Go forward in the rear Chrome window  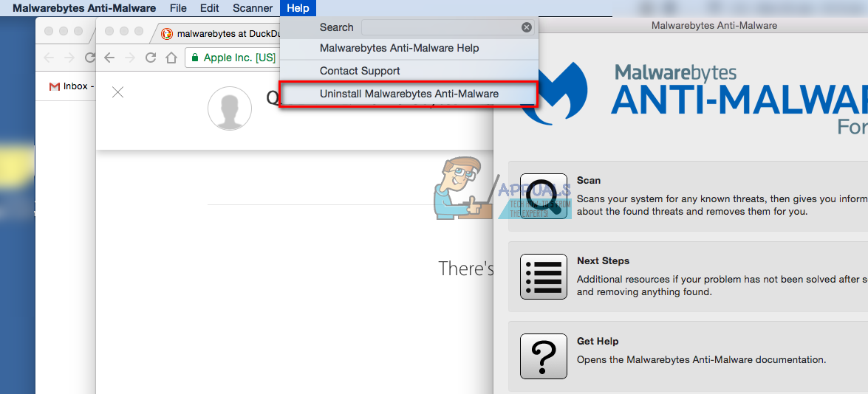(69, 58)
